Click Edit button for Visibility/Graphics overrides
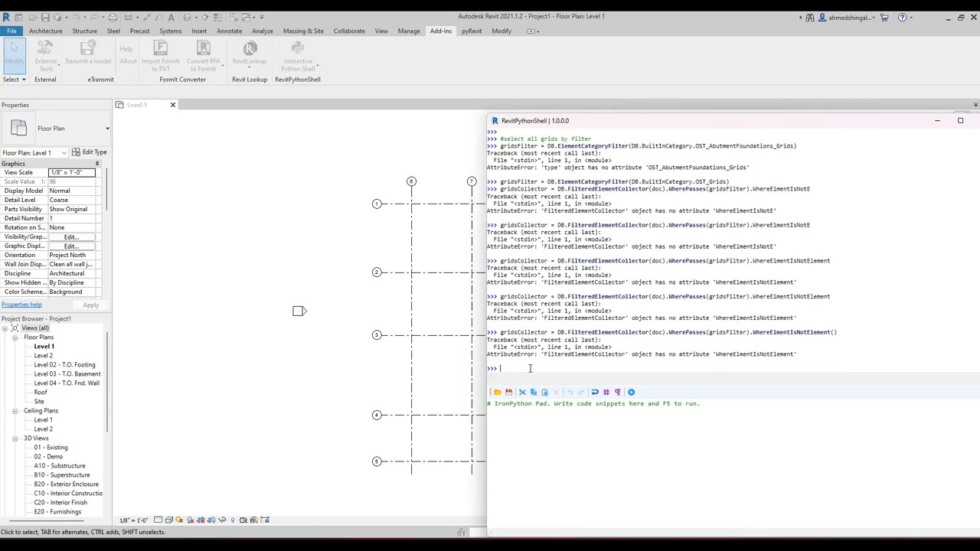This screenshot has height=551, width=980. (x=71, y=237)
